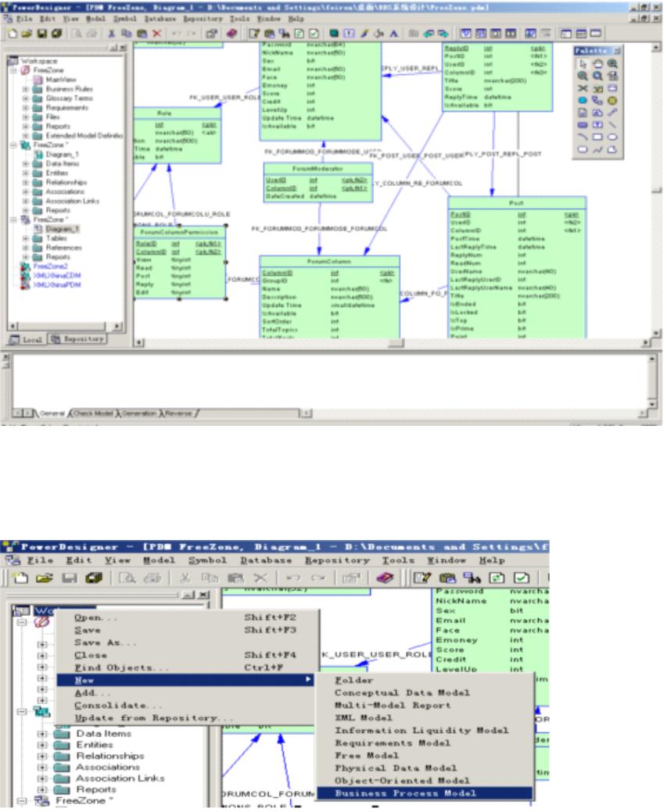Click ForumModerator table header in upper diagram

(317, 169)
